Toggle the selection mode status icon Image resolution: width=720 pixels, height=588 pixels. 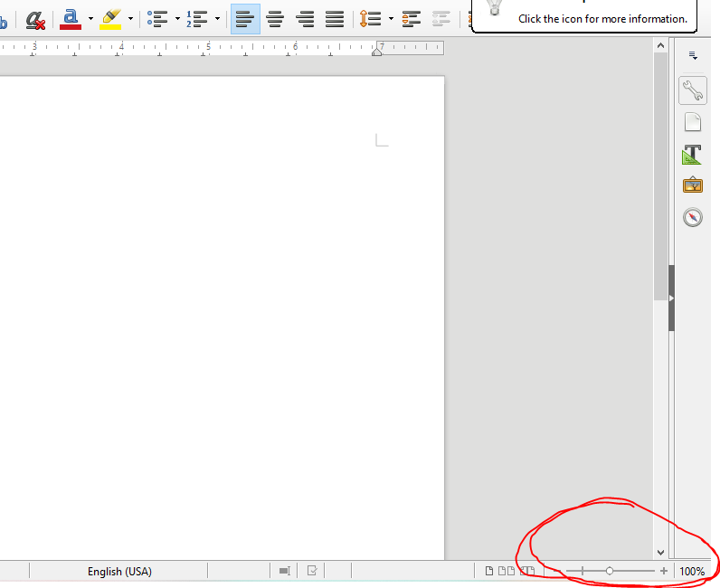point(285,571)
